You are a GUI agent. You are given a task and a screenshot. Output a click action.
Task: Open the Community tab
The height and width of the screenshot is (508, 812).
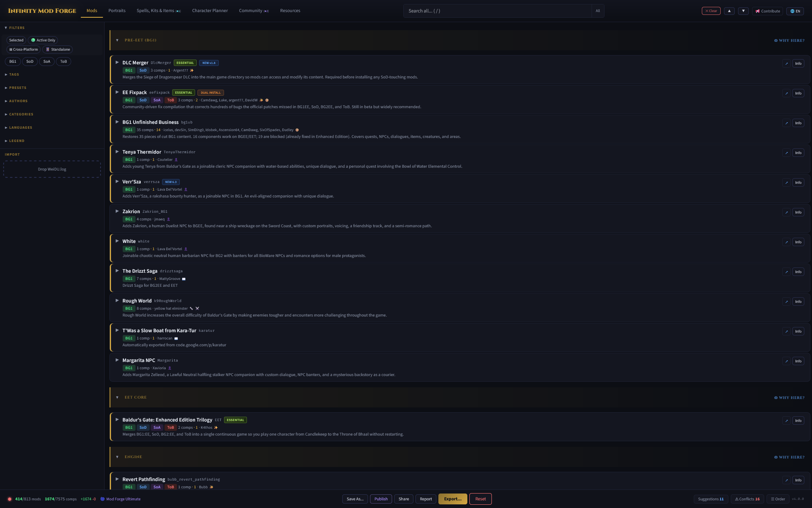pos(254,11)
